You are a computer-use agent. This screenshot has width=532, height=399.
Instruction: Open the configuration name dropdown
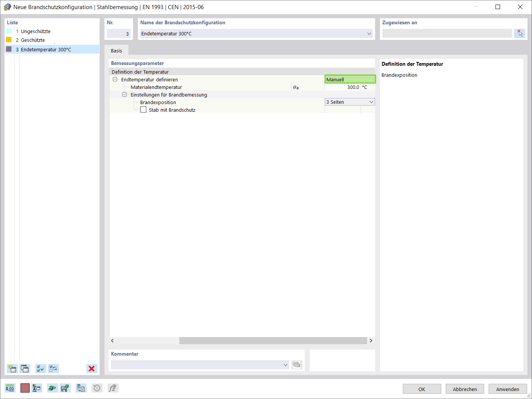click(x=369, y=33)
